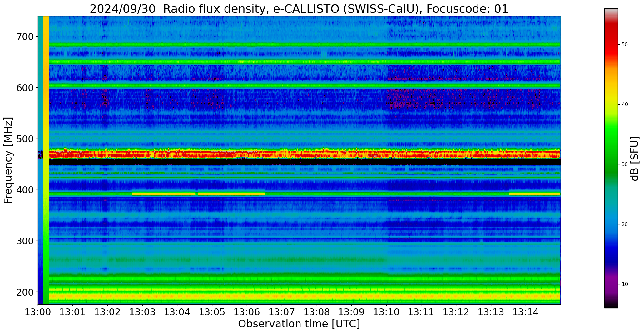Click the 50 value on the colorbar

[625, 45]
